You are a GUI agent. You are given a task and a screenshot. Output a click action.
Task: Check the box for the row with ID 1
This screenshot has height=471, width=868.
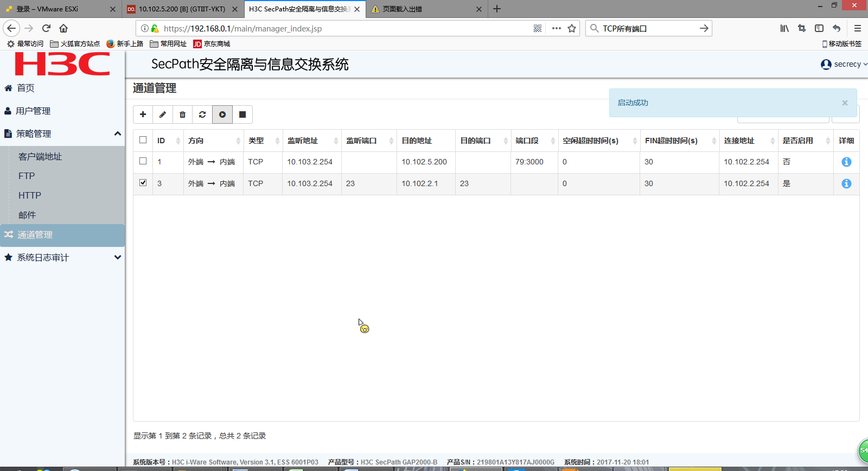[143, 161]
